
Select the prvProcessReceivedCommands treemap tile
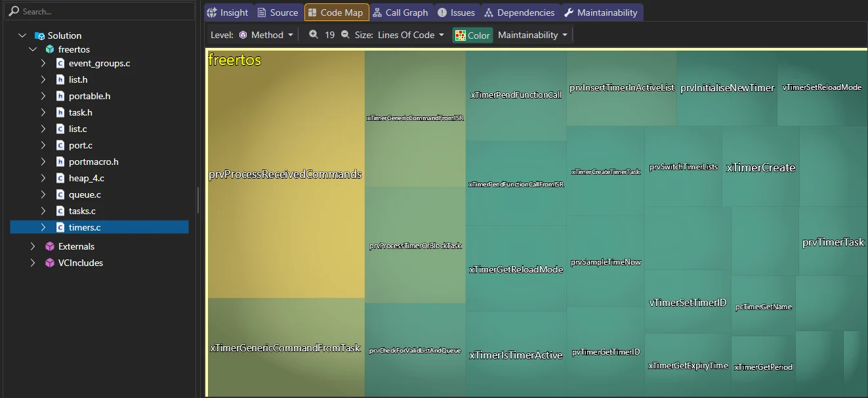(286, 175)
